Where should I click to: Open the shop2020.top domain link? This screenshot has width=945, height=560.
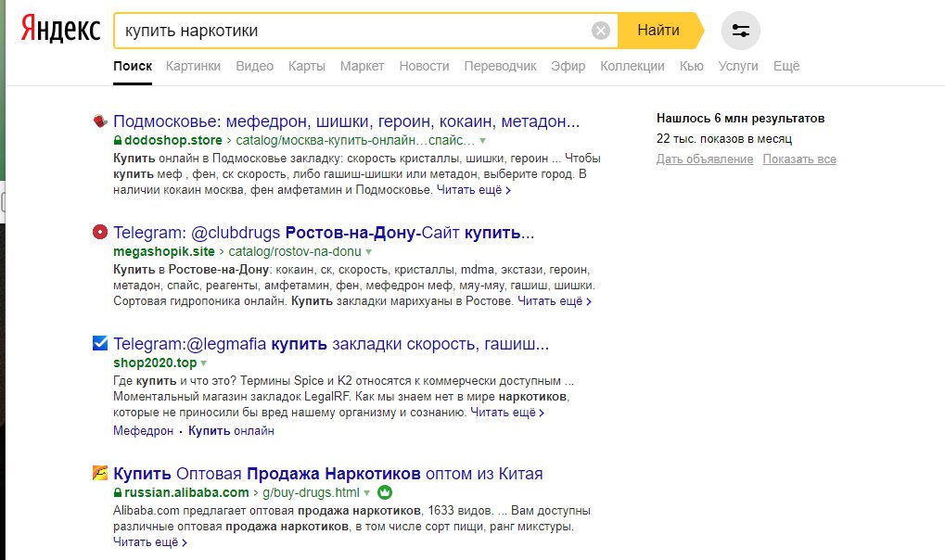point(155,363)
